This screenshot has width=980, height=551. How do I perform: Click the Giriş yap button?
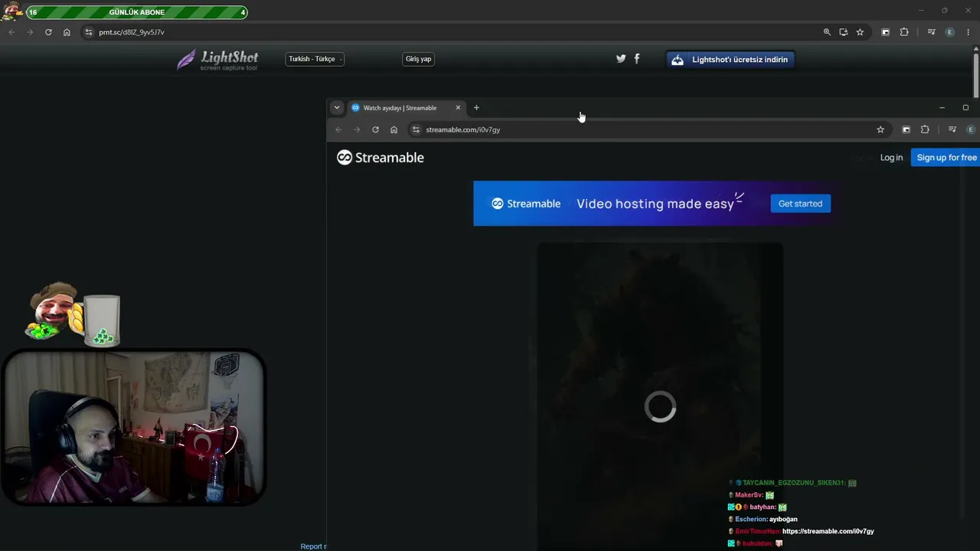pyautogui.click(x=418, y=59)
